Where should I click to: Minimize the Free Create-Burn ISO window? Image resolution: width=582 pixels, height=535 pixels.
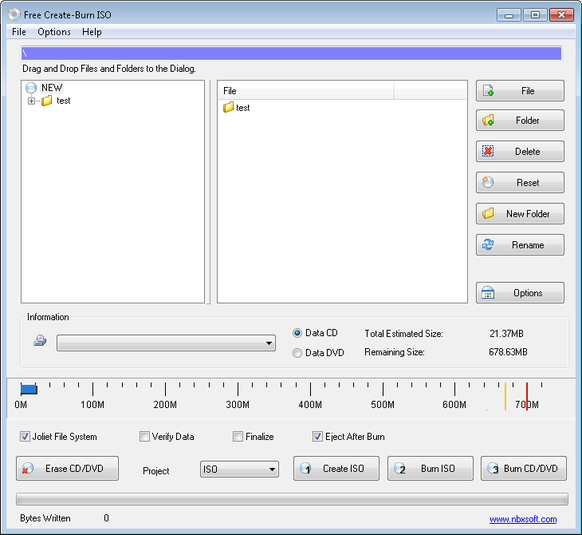pyautogui.click(x=509, y=15)
